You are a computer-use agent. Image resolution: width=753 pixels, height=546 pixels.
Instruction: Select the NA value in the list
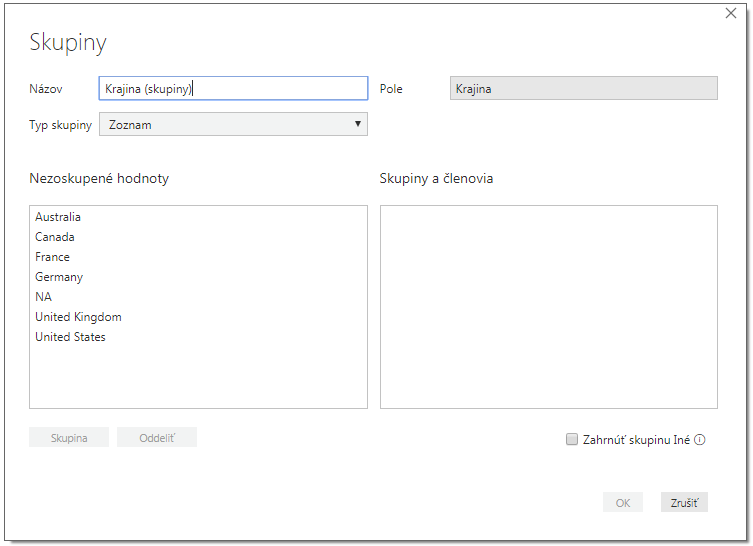tap(43, 297)
